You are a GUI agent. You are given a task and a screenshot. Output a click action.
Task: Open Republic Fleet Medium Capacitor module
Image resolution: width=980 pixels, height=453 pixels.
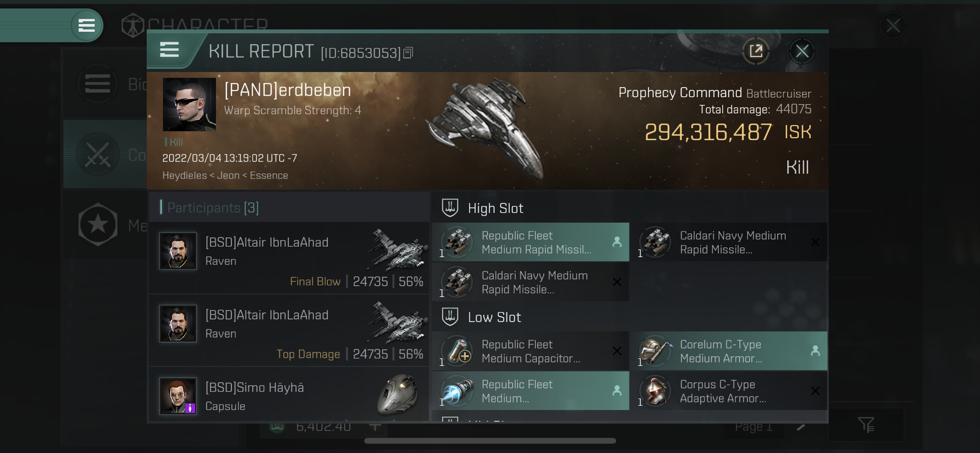(x=531, y=351)
